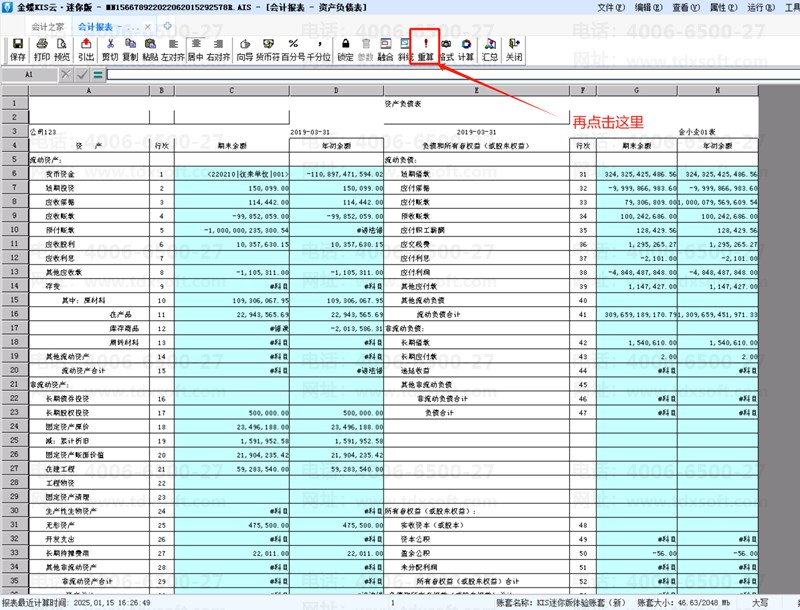800x610 pixels.
Task: Click the 负债合计 row label
Action: (x=439, y=413)
